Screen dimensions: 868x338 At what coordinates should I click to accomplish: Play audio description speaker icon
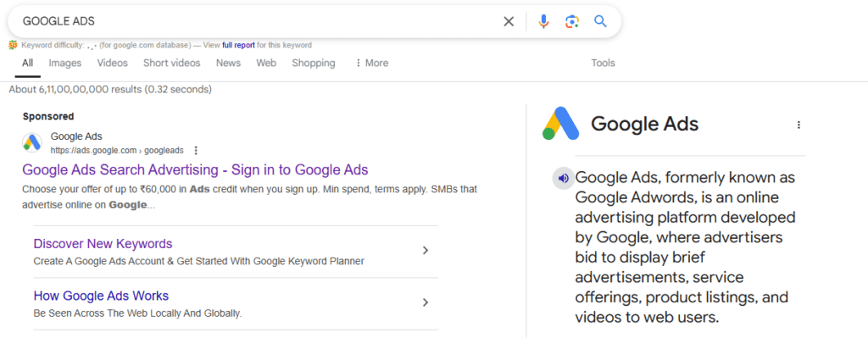pos(564,178)
